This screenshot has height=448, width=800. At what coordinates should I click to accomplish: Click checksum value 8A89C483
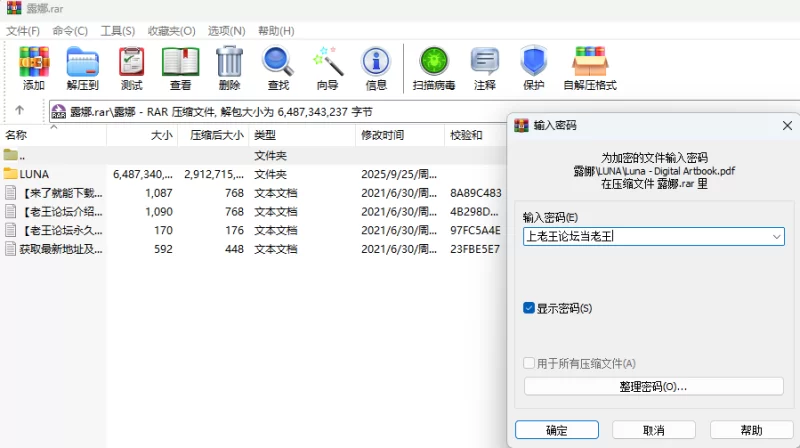[x=476, y=193]
